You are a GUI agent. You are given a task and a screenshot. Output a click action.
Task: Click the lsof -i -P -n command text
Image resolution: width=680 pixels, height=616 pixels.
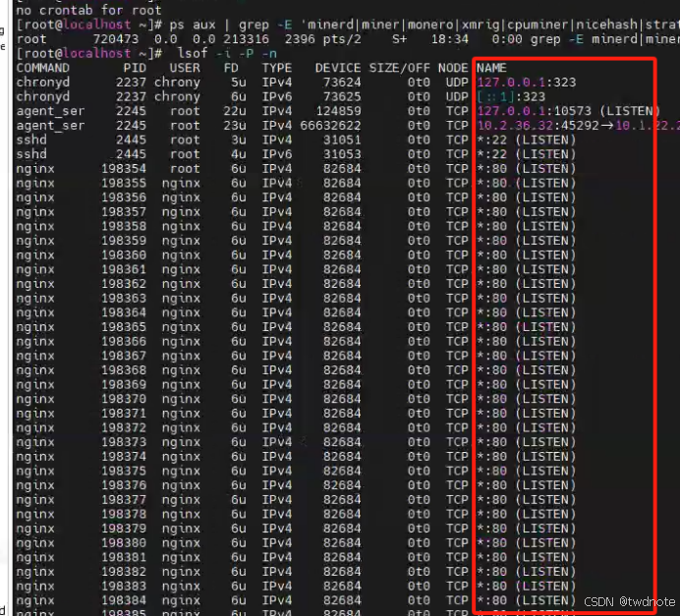click(227, 54)
